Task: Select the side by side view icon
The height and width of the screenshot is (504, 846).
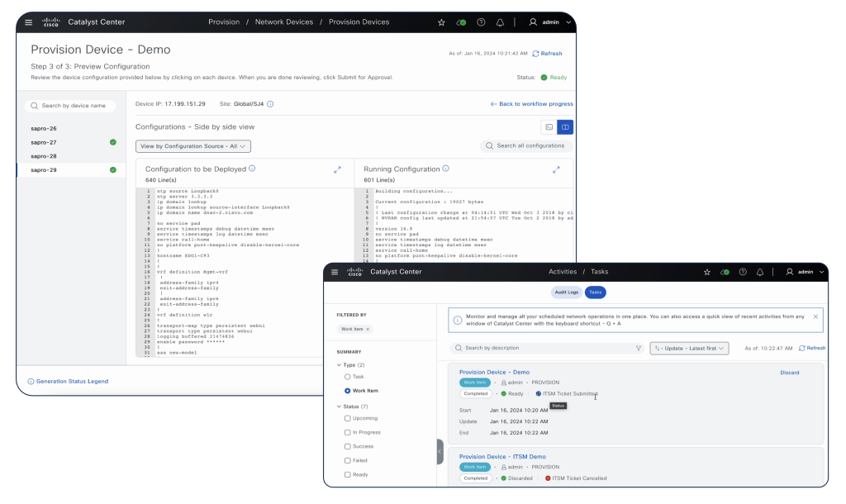Action: coord(565,126)
